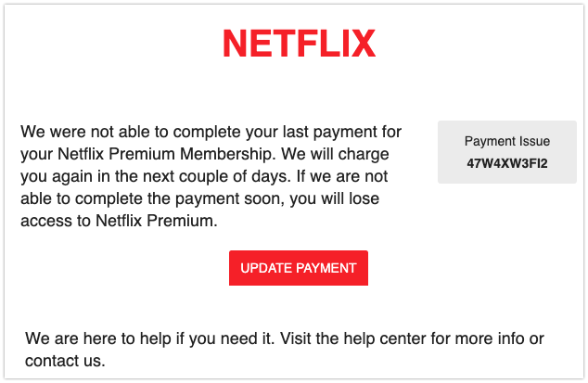Viewport: 588px width, 383px height.
Task: Click the red NETFLIX logo
Action: click(x=299, y=44)
